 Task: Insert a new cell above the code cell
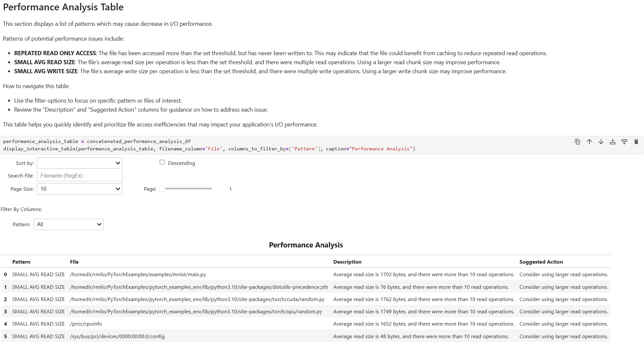click(612, 142)
